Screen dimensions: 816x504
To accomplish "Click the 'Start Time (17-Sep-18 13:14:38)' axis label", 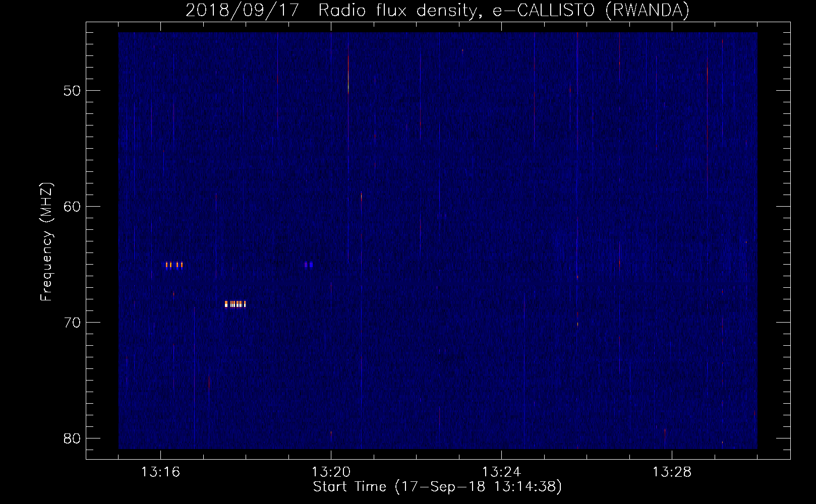I will 437,487.
